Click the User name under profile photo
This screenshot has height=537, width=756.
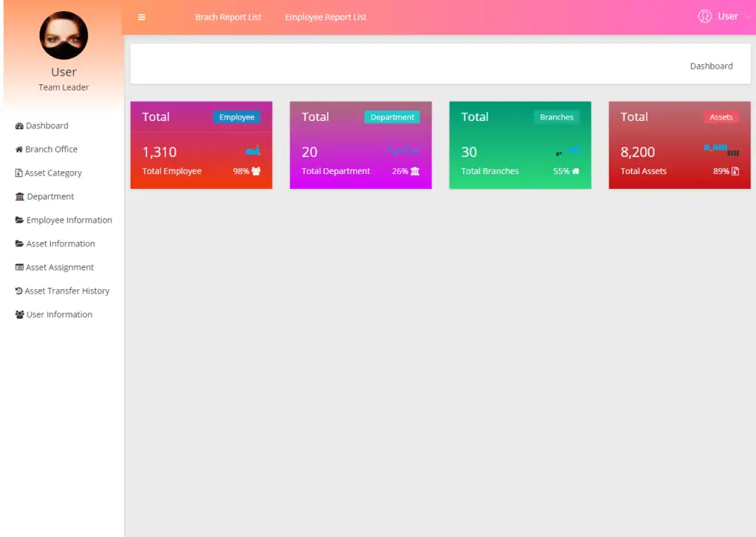point(63,72)
